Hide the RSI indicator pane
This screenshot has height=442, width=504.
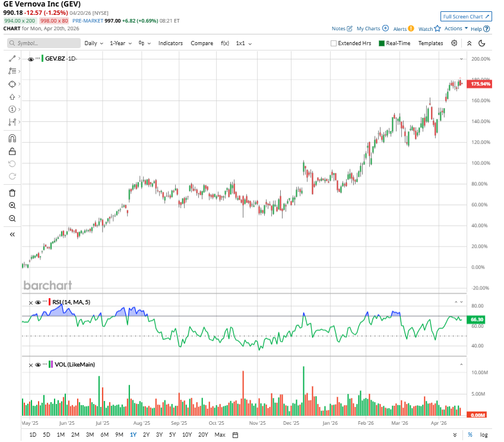click(38, 302)
